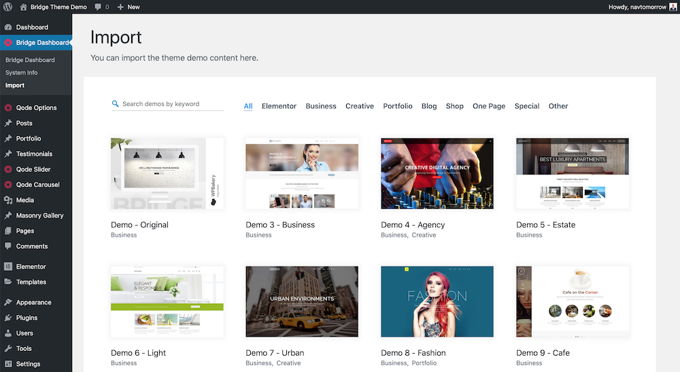Click the Dashboard gauge icon
The image size is (680, 372).
[x=8, y=27]
